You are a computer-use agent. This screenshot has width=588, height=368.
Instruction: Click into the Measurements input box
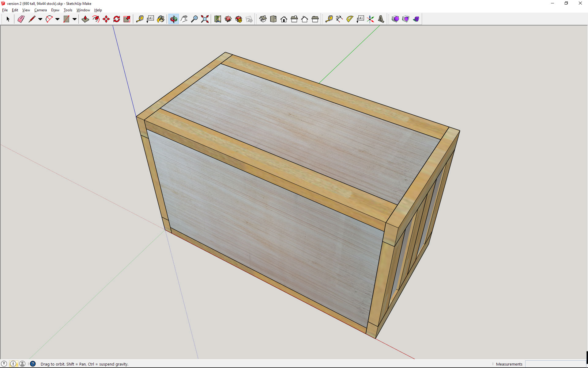pyautogui.click(x=556, y=364)
